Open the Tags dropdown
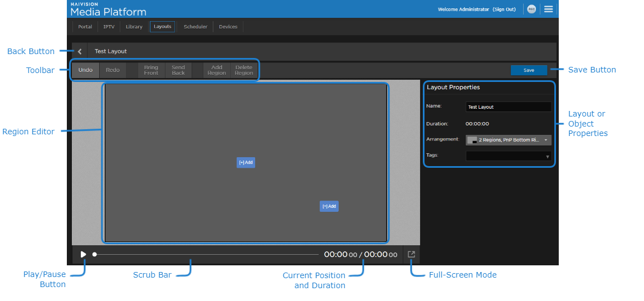644x301 pixels. (x=508, y=157)
